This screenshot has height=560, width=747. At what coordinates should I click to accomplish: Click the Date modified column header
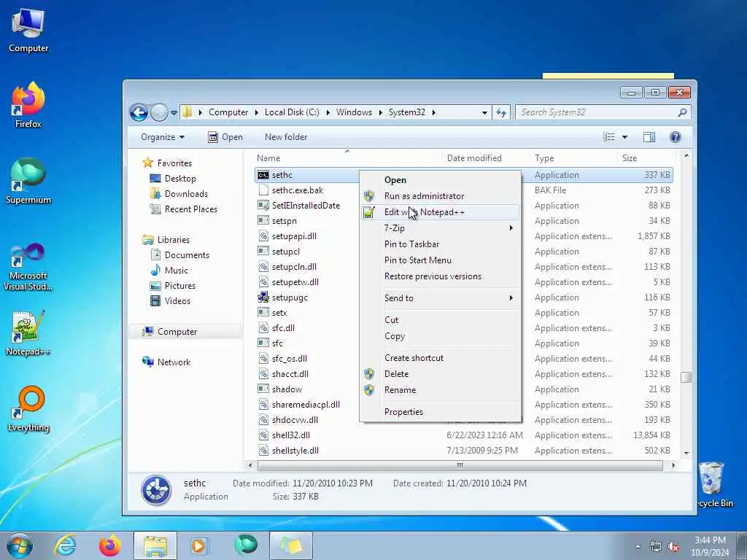[x=484, y=158]
